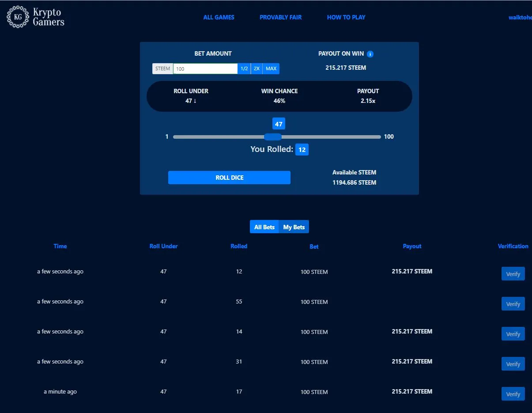
Task: Switch to the All Bets tab
Action: 264,227
